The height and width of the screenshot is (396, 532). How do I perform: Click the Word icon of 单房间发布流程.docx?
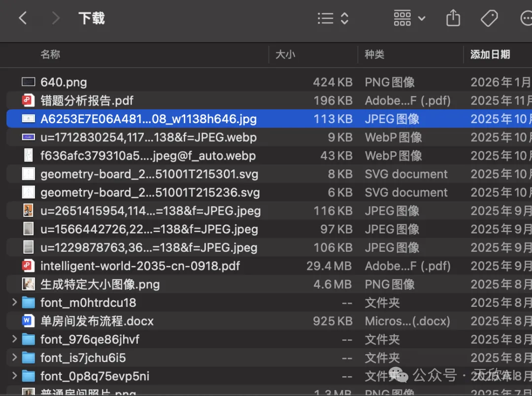click(29, 321)
